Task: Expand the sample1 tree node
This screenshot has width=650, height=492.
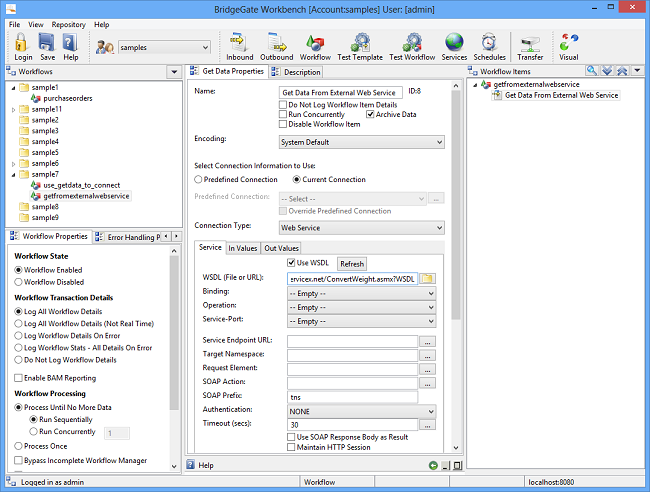Action: click(x=13, y=88)
